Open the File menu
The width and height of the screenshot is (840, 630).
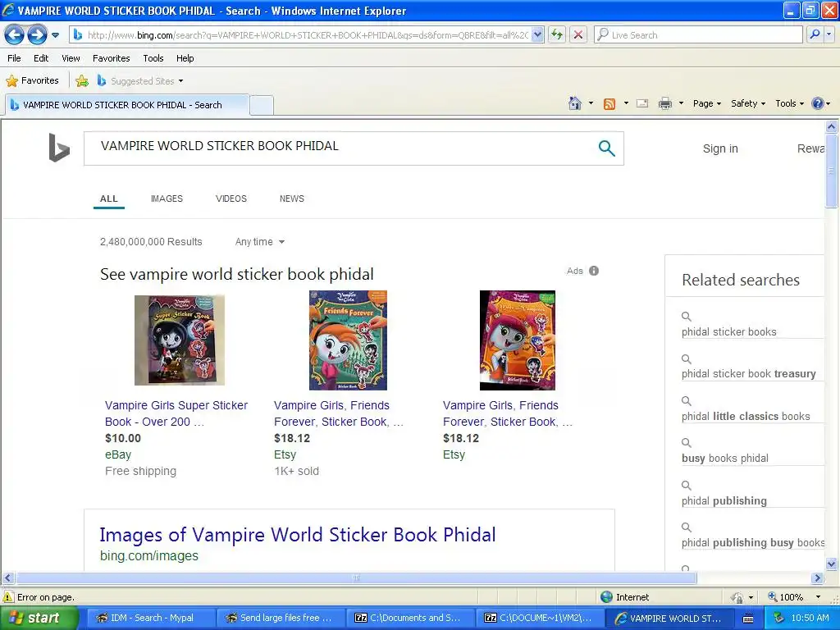coord(15,58)
